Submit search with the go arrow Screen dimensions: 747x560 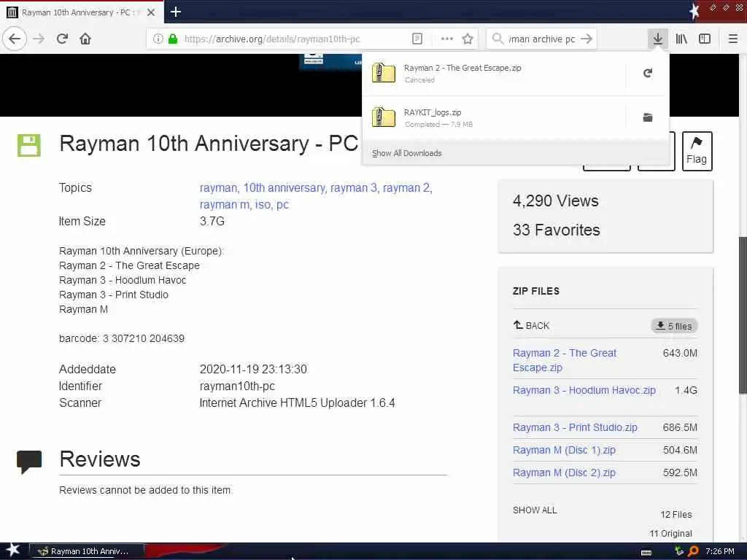(x=587, y=39)
